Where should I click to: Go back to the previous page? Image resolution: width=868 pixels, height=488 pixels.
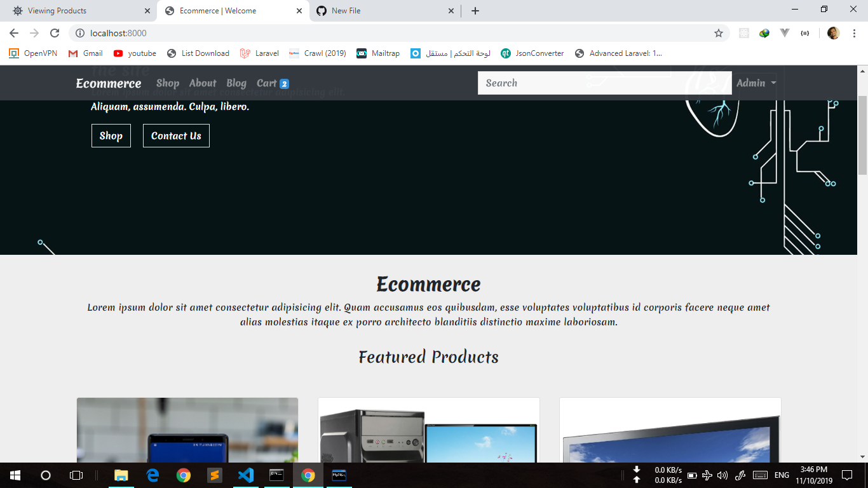tap(14, 33)
